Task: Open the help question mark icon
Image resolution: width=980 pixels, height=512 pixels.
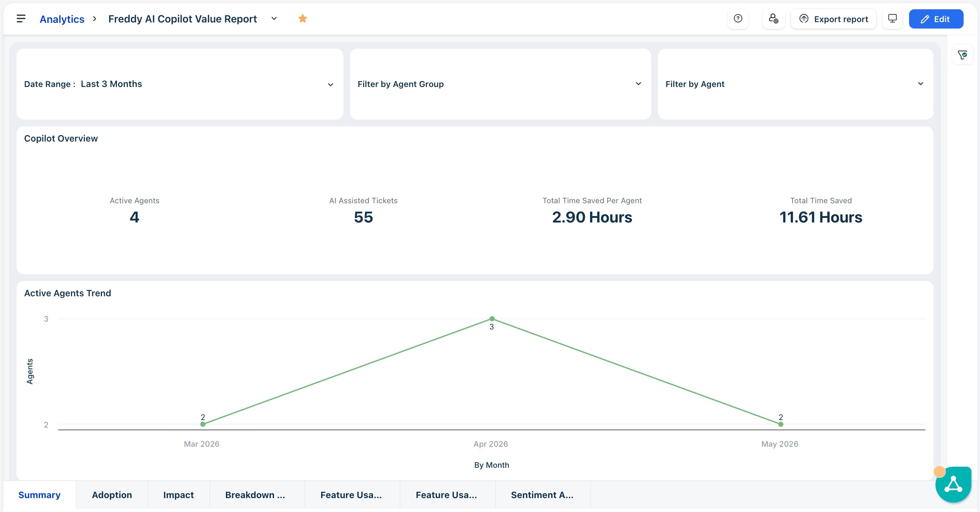Action: [x=738, y=19]
